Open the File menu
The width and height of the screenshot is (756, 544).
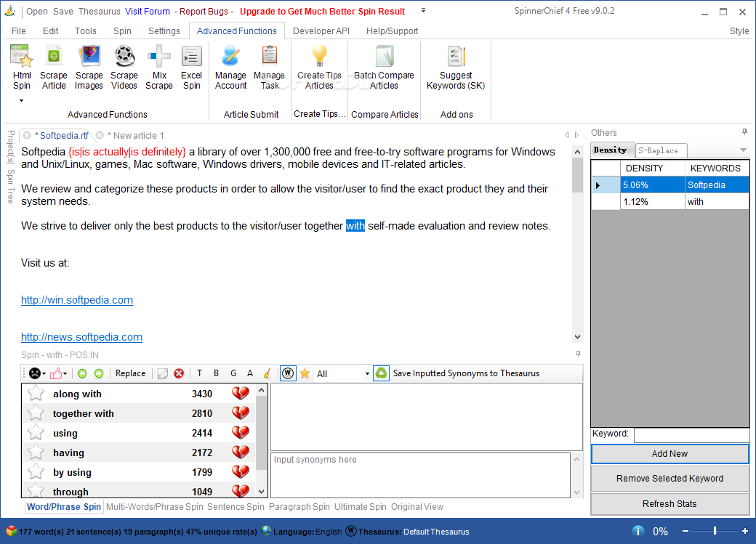pyautogui.click(x=19, y=31)
